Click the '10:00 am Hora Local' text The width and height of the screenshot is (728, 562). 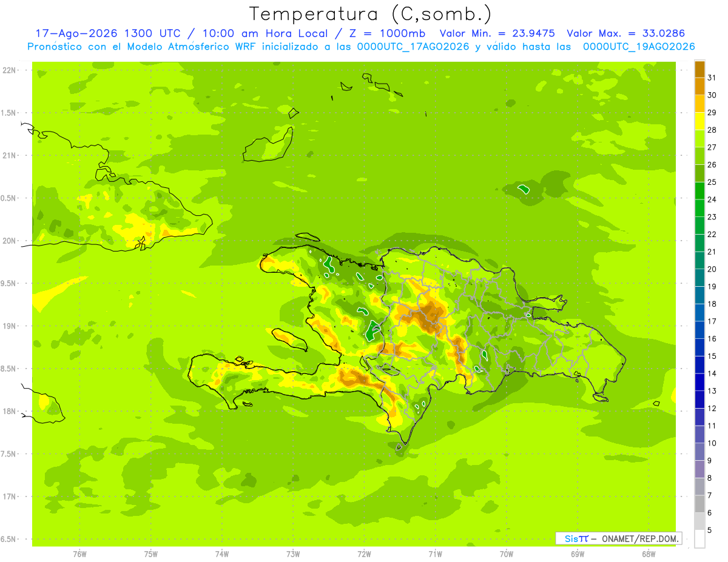[268, 33]
